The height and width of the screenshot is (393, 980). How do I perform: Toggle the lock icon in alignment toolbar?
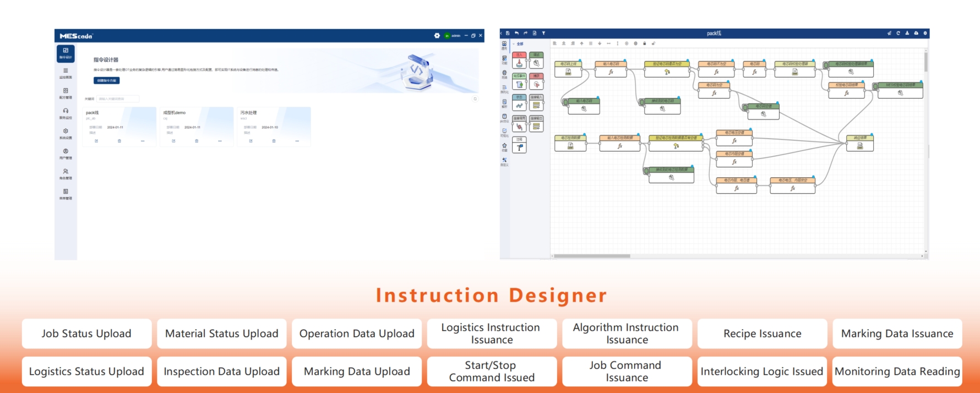point(644,43)
